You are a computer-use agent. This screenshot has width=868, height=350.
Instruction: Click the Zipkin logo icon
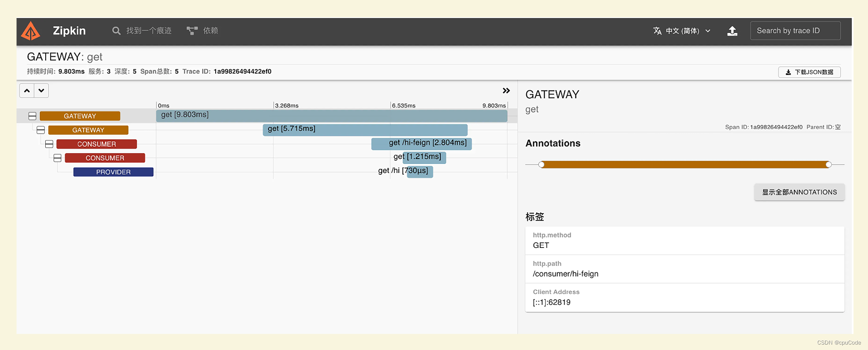(x=31, y=31)
